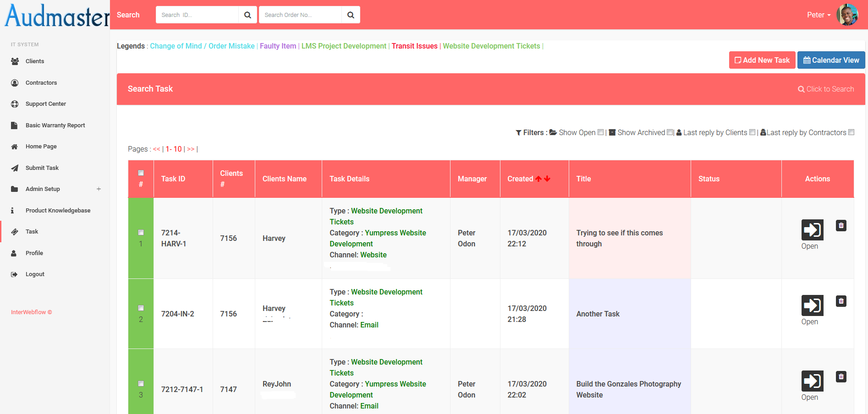Sort Created column descending with down arrow
Viewport: 868px width, 414px height.
[547, 179]
